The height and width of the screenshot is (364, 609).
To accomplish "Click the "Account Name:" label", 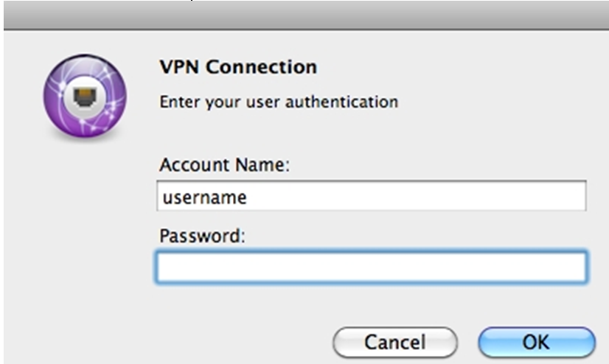I will click(x=224, y=165).
